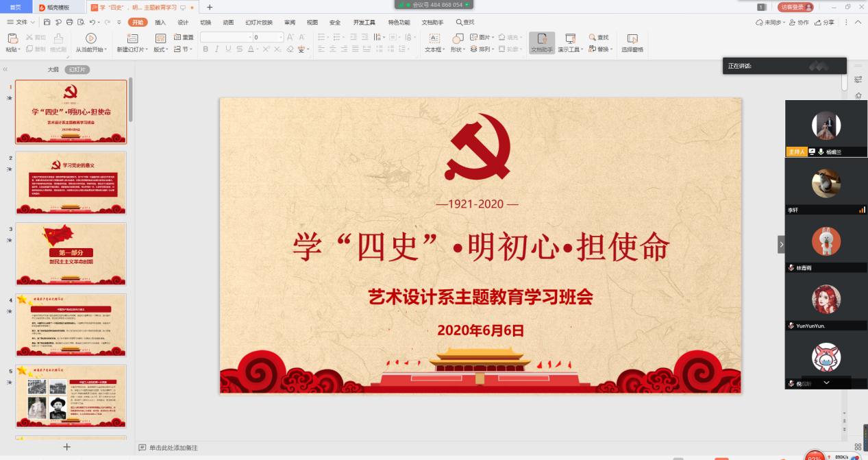This screenshot has height=460, width=868.
Task: Open the File (文件) menu
Action: pyautogui.click(x=21, y=22)
